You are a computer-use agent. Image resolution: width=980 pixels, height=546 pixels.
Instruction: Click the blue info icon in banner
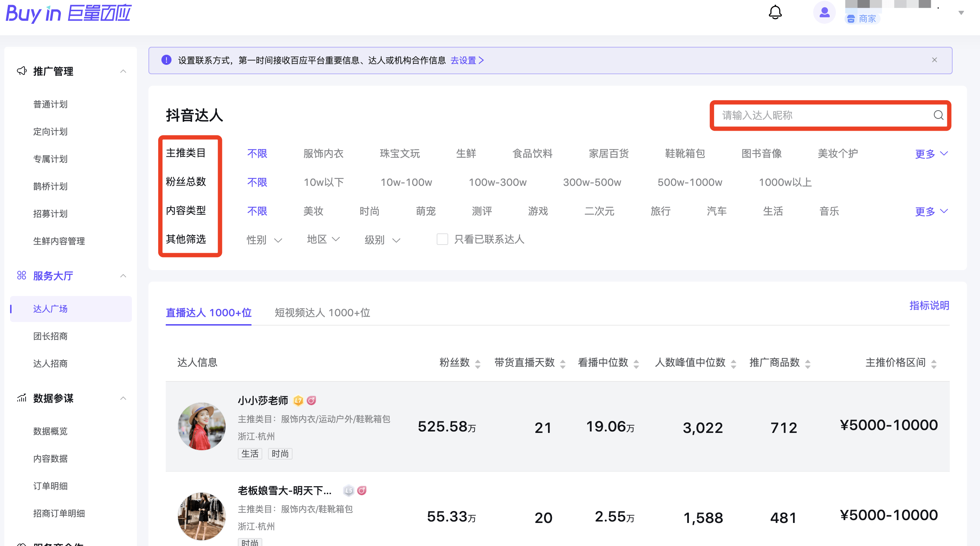166,60
